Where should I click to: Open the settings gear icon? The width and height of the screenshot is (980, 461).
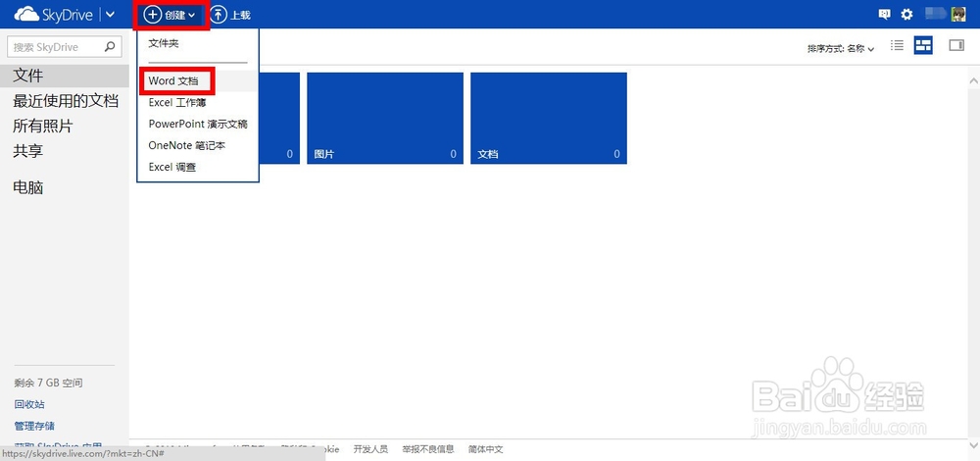point(906,15)
